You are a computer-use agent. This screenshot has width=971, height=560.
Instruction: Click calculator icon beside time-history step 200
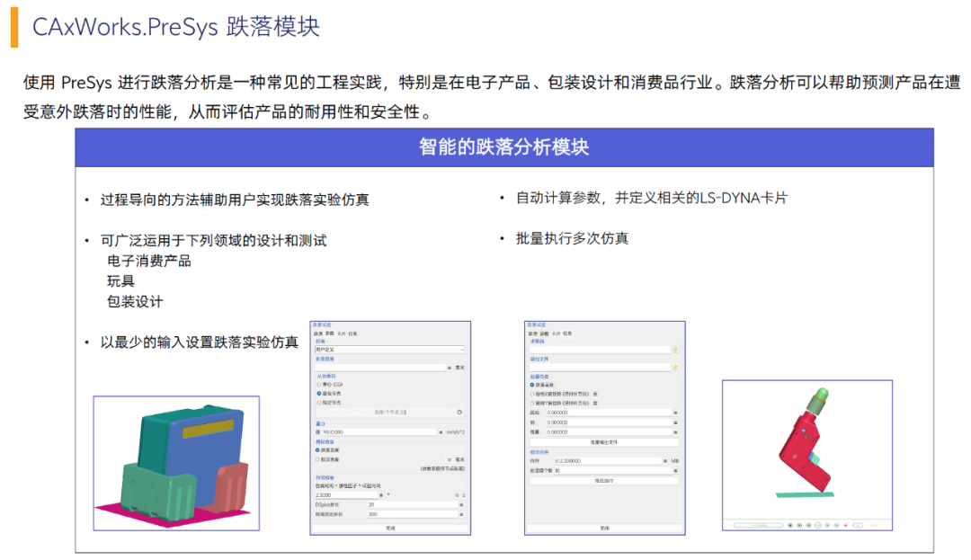(x=461, y=514)
